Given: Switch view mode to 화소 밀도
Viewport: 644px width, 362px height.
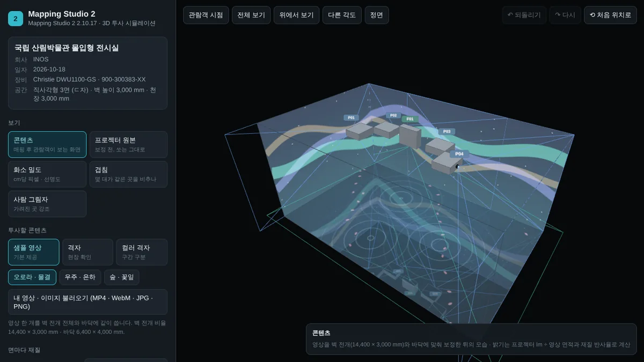Looking at the screenshot, I should click(47, 174).
